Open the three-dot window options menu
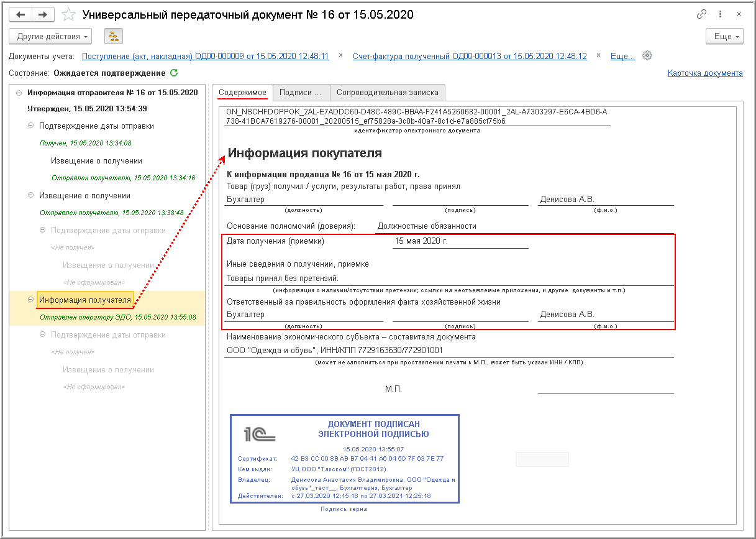This screenshot has height=539, width=756. (721, 14)
